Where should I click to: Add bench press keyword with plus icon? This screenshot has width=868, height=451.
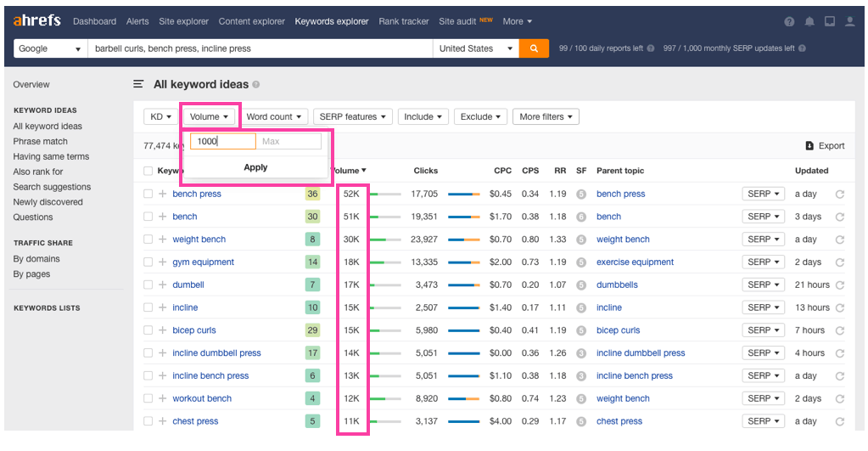pyautogui.click(x=163, y=194)
